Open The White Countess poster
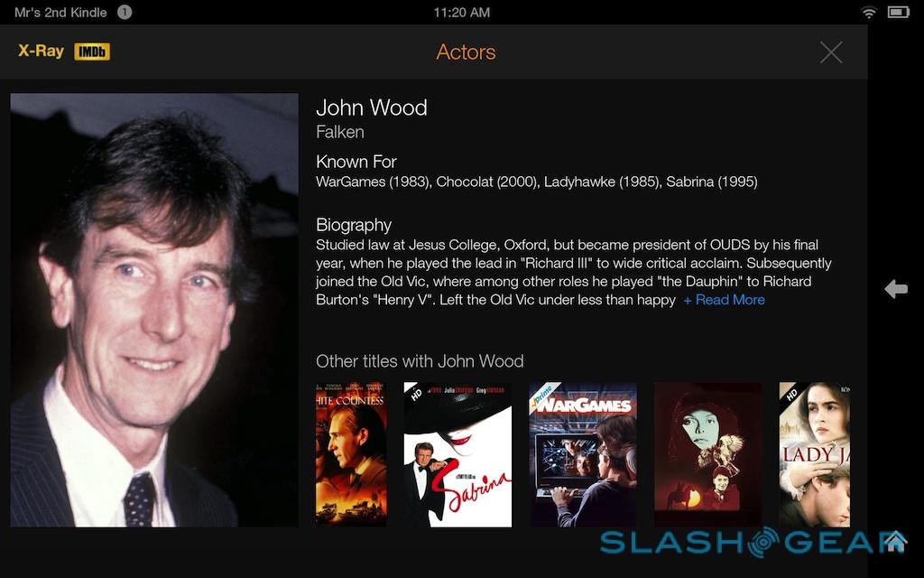924x578 pixels. [351, 455]
